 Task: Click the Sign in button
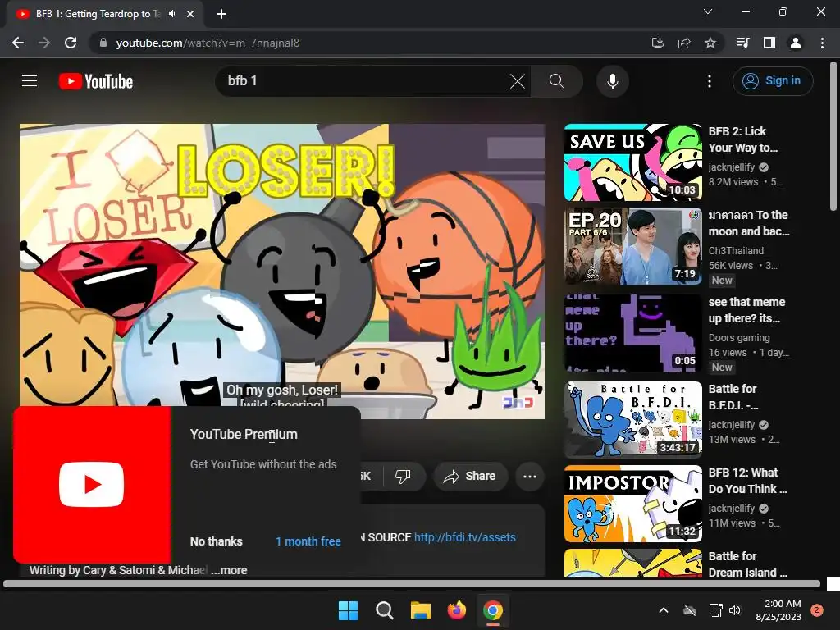click(x=773, y=81)
